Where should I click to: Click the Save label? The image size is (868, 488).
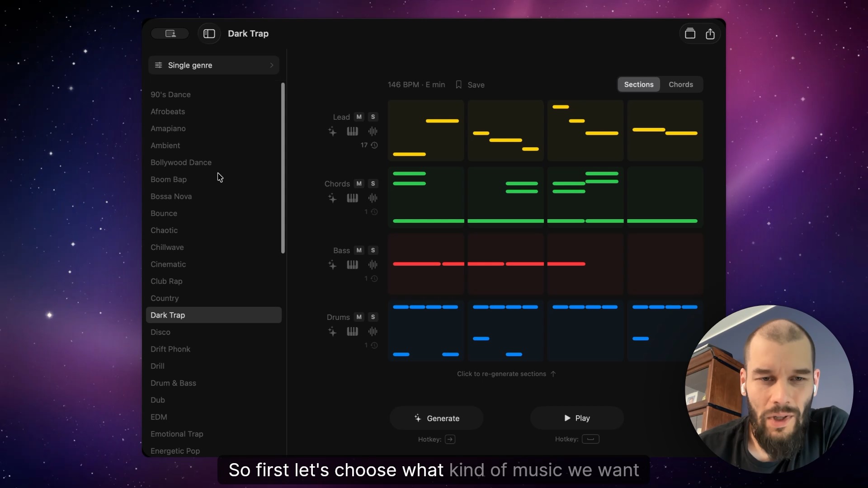tap(476, 85)
